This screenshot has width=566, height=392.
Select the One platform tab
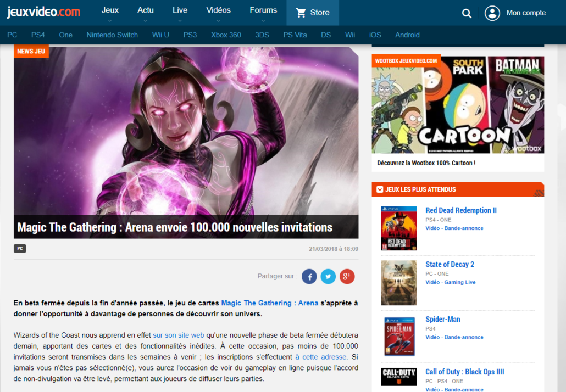click(x=66, y=35)
